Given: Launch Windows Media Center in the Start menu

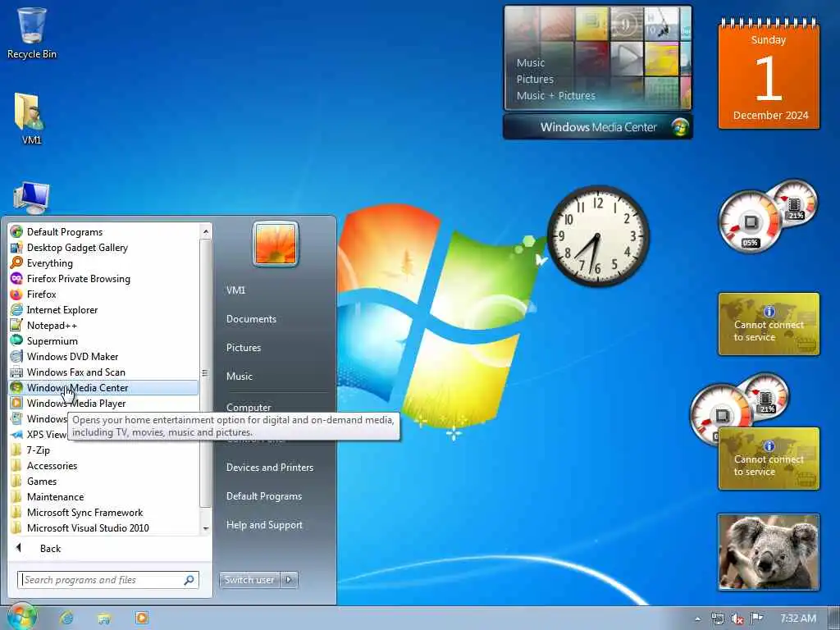Looking at the screenshot, I should point(104,387).
